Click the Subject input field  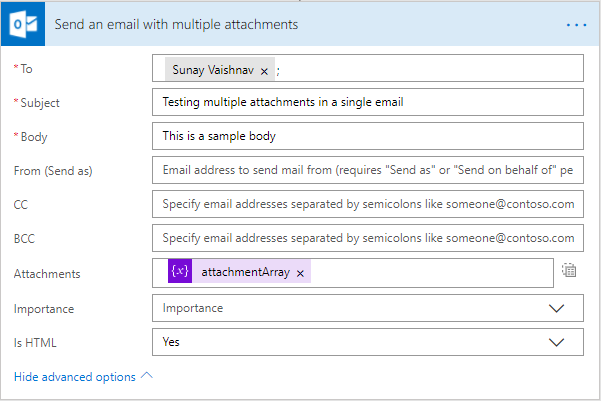tap(367, 102)
